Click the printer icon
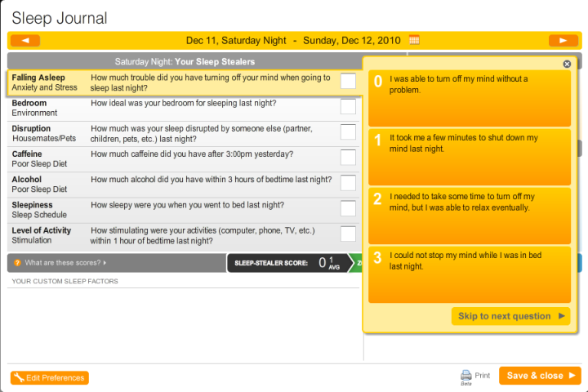 [465, 375]
